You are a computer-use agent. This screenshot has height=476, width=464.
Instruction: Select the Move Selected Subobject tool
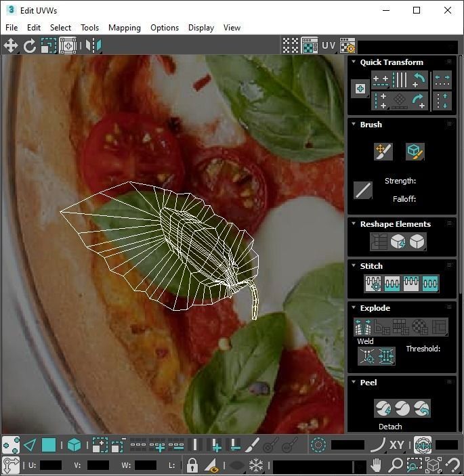point(11,46)
